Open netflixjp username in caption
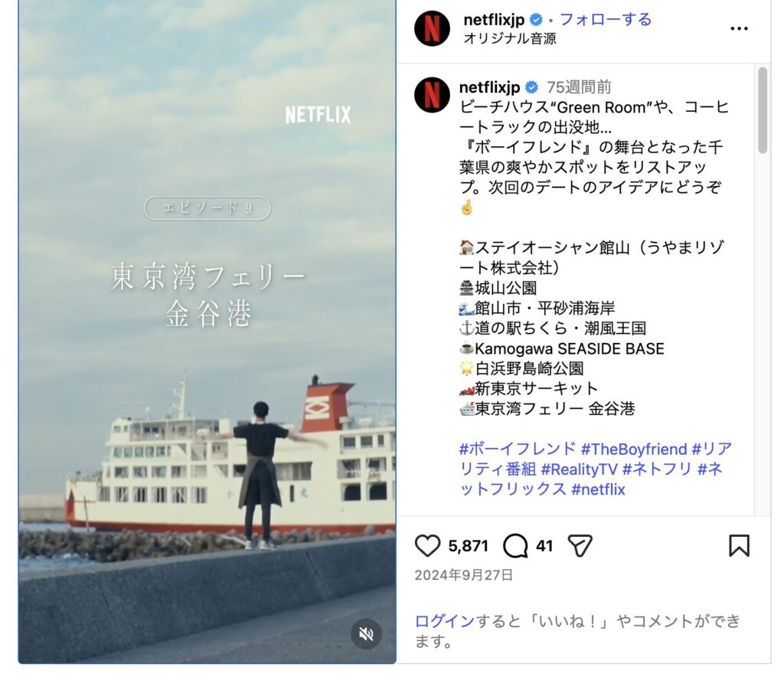Viewport: 784px width, 677px height. (x=489, y=87)
